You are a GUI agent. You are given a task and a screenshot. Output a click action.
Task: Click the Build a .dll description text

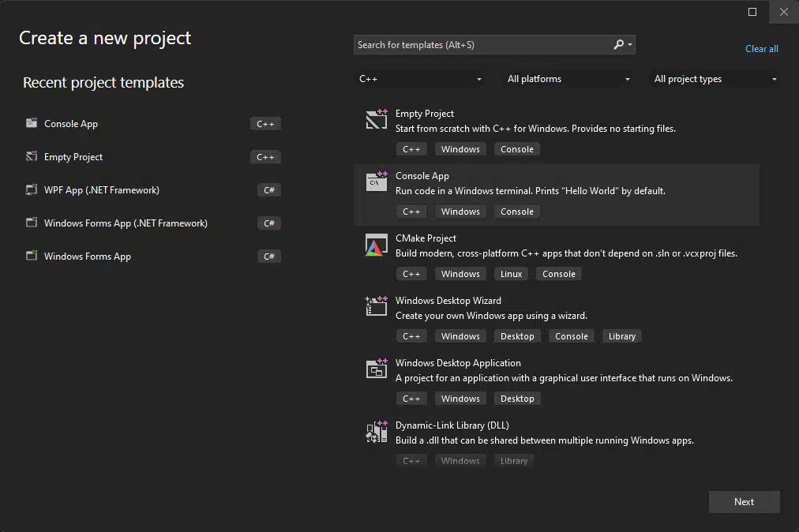tap(545, 440)
